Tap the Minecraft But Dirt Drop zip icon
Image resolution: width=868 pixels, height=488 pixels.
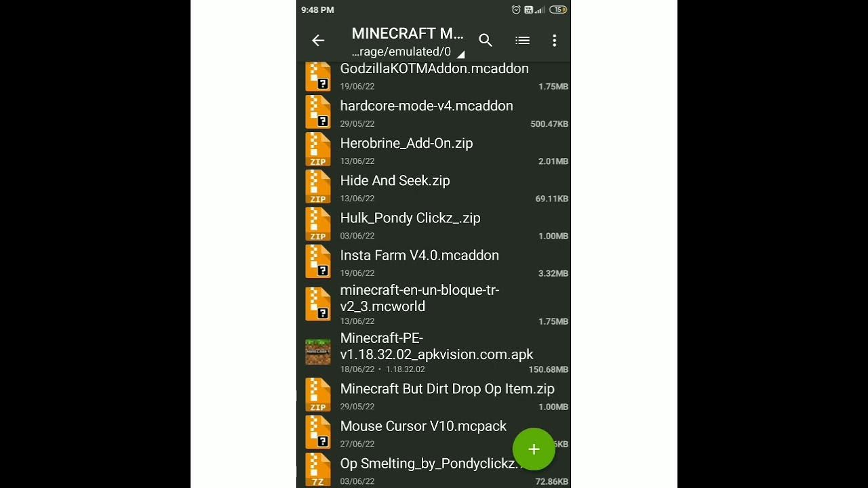click(318, 394)
